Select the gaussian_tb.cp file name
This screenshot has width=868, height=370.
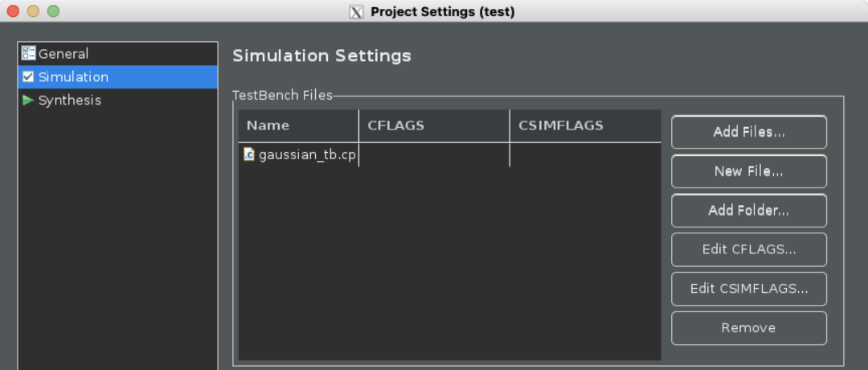307,154
